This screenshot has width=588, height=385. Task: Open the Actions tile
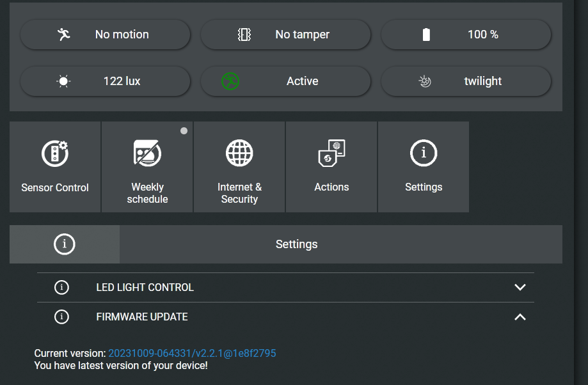coord(331,167)
